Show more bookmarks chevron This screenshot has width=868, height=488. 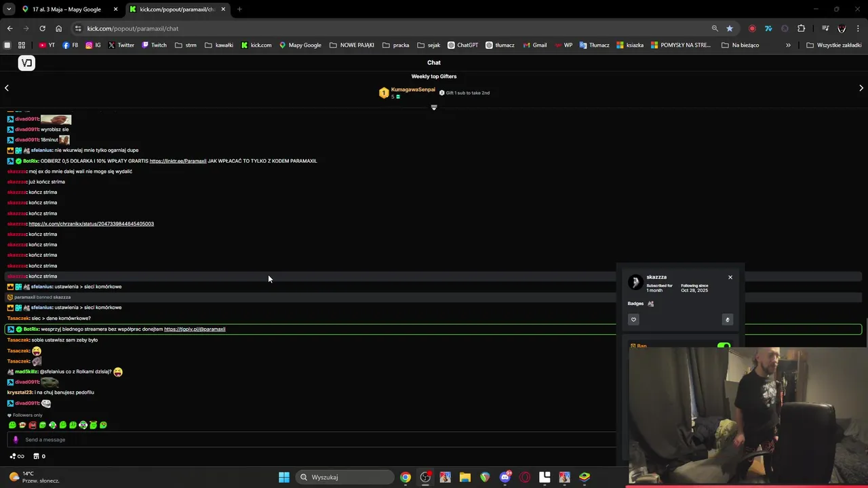(x=788, y=45)
